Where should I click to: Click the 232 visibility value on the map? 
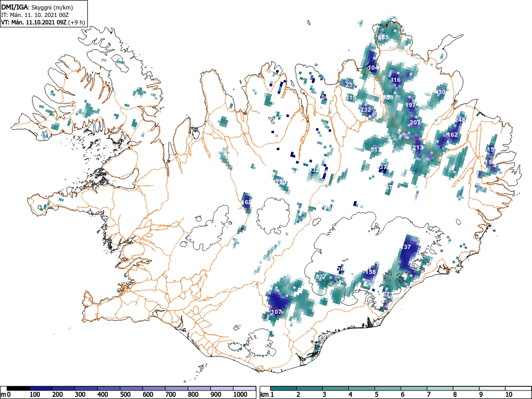366,110
